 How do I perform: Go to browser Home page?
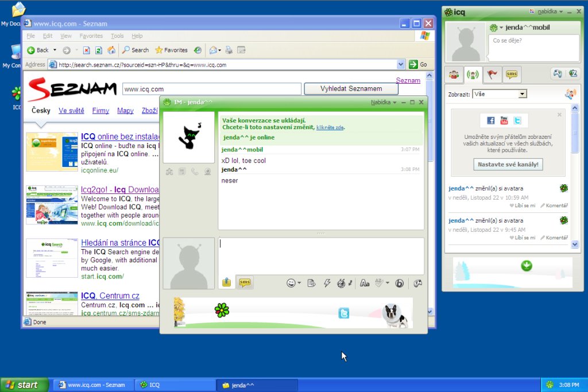coord(111,50)
